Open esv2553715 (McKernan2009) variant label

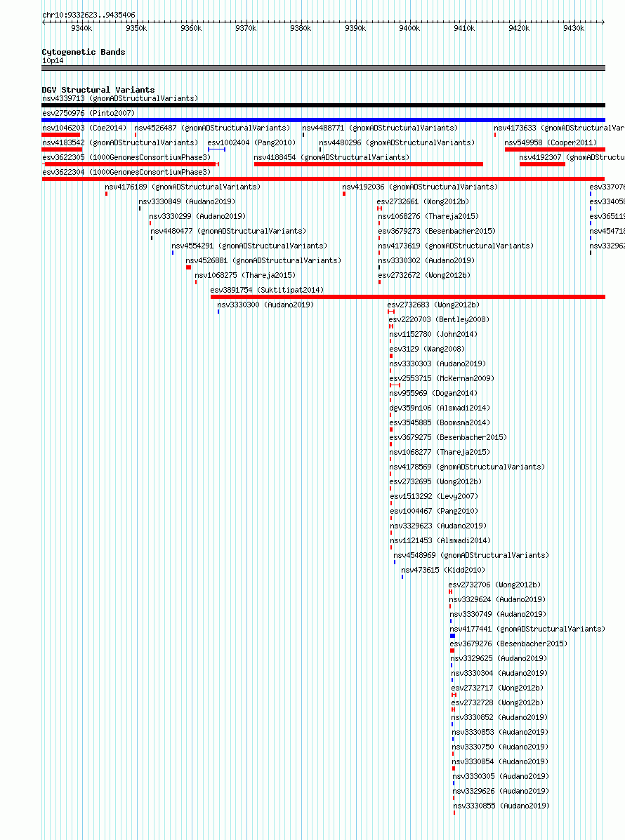pyautogui.click(x=442, y=378)
